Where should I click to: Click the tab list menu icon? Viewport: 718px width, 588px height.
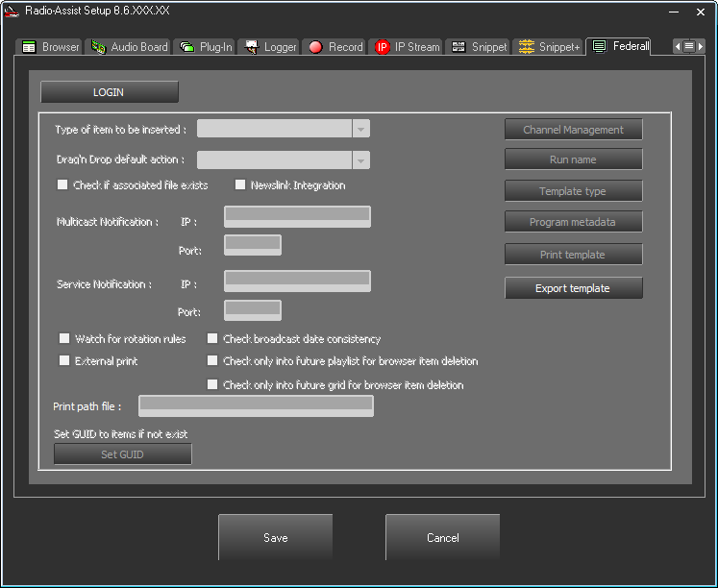coord(689,46)
